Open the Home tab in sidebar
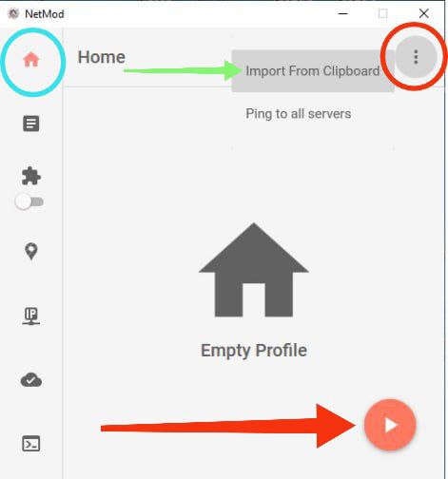Image resolution: width=448 pixels, height=479 pixels. [x=31, y=60]
